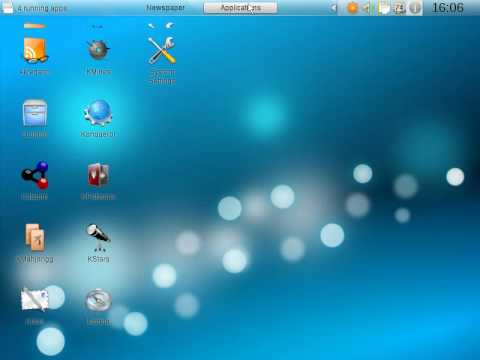
Task: Click the orange round tray icon
Action: point(352,8)
